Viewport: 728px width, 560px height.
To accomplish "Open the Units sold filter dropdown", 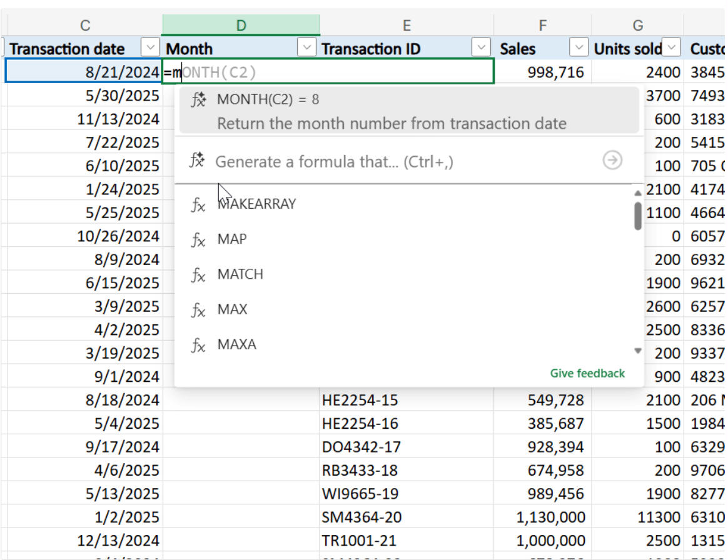I will coord(671,47).
